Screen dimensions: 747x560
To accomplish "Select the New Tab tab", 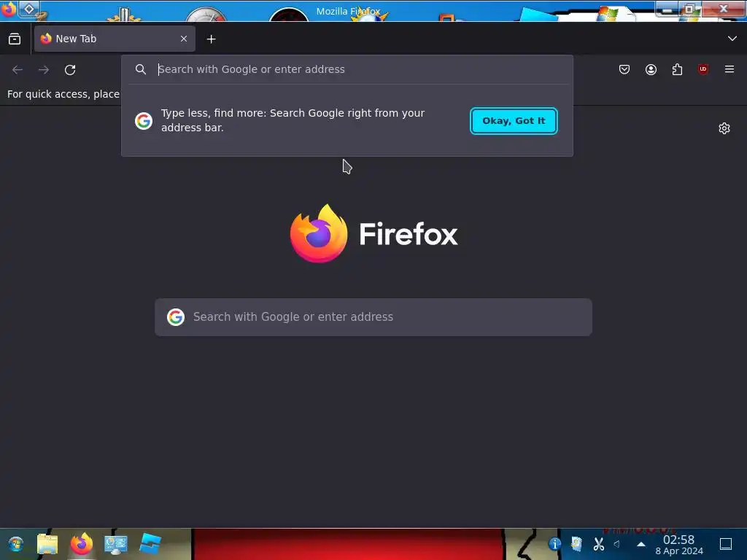I will click(x=115, y=39).
